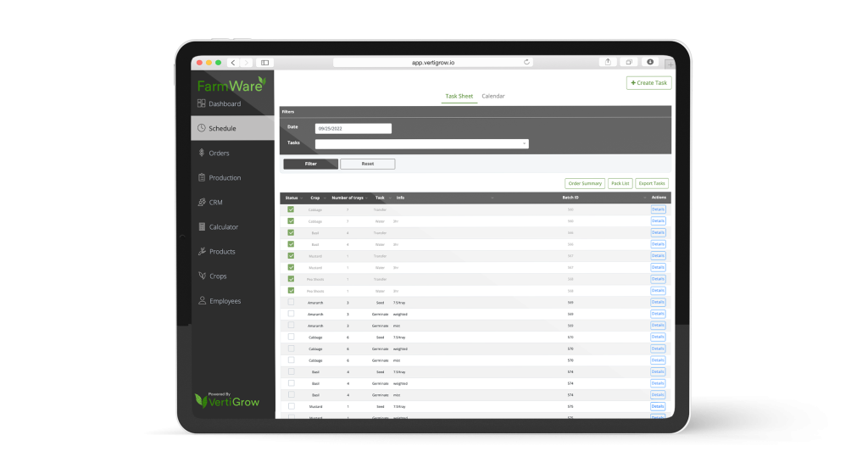Click the Orders sidebar icon
This screenshot has width=868, height=463.
click(x=202, y=153)
